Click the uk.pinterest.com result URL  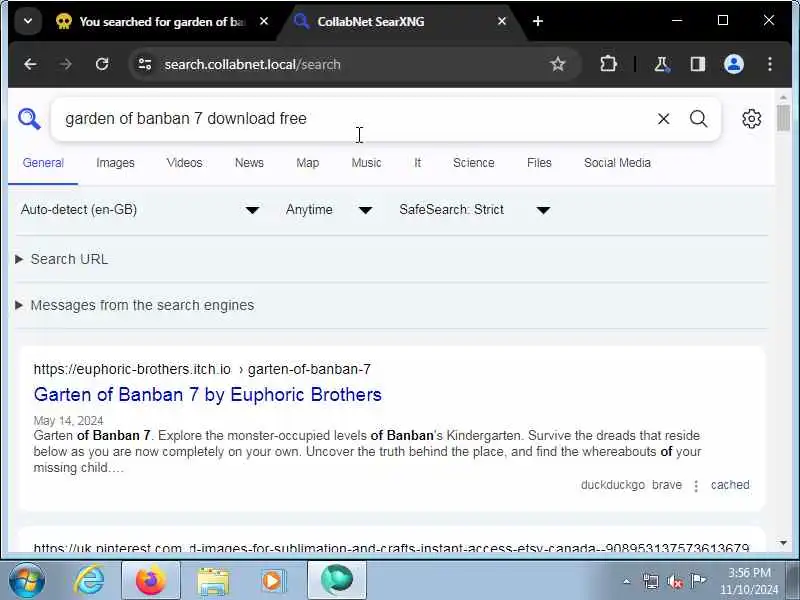click(x=391, y=548)
